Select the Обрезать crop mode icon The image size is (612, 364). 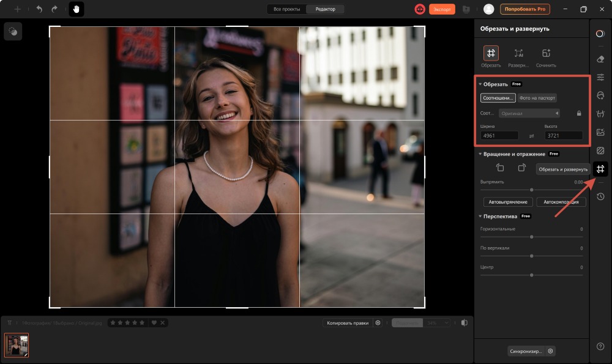(491, 53)
